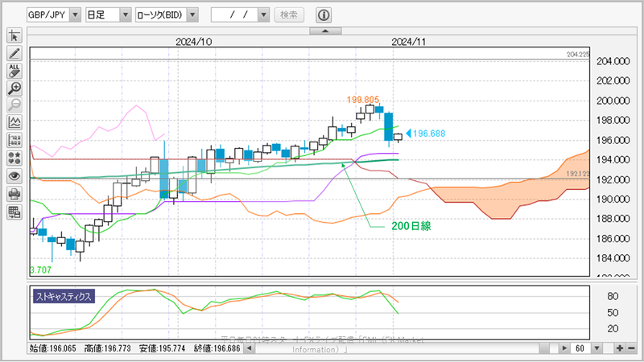Click the 199.805 high price label
This screenshot has height=362, width=644.
(x=363, y=100)
